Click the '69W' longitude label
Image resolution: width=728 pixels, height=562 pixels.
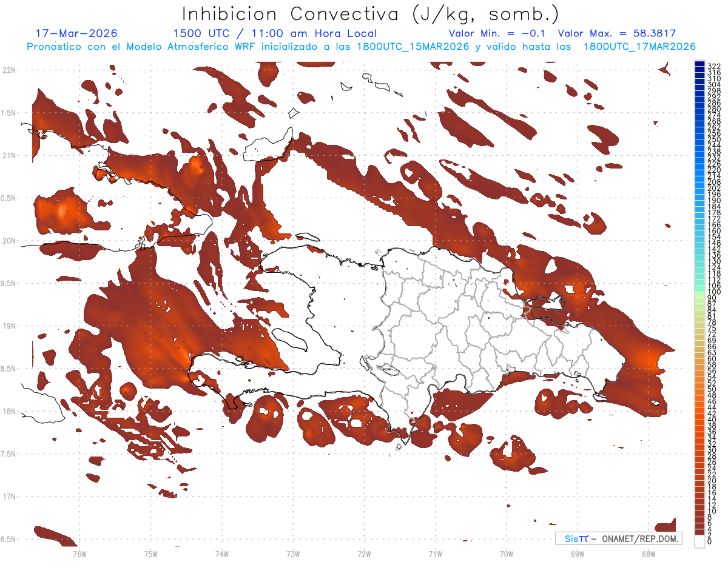click(578, 554)
